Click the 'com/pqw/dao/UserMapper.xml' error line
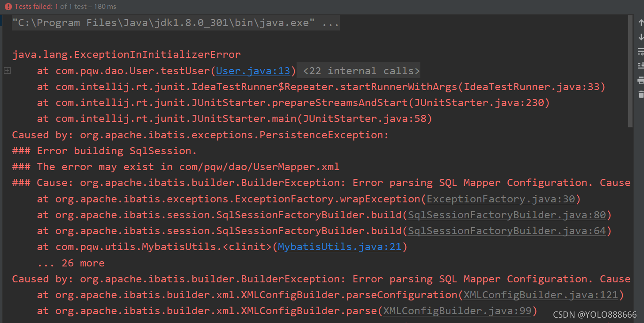Viewport: 644px width, 323px height. click(x=175, y=167)
